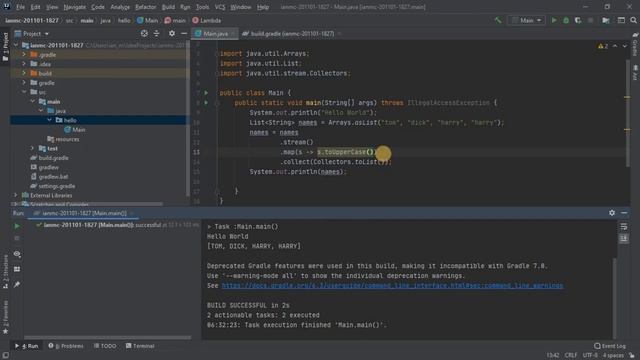
Task: Open the Gradle tool window on the right stripe
Action: click(x=635, y=45)
